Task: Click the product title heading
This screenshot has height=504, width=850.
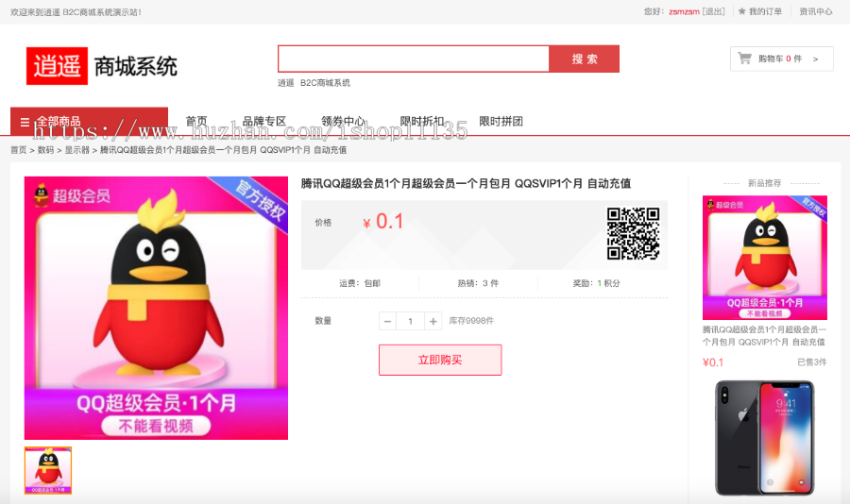Action: 466,184
